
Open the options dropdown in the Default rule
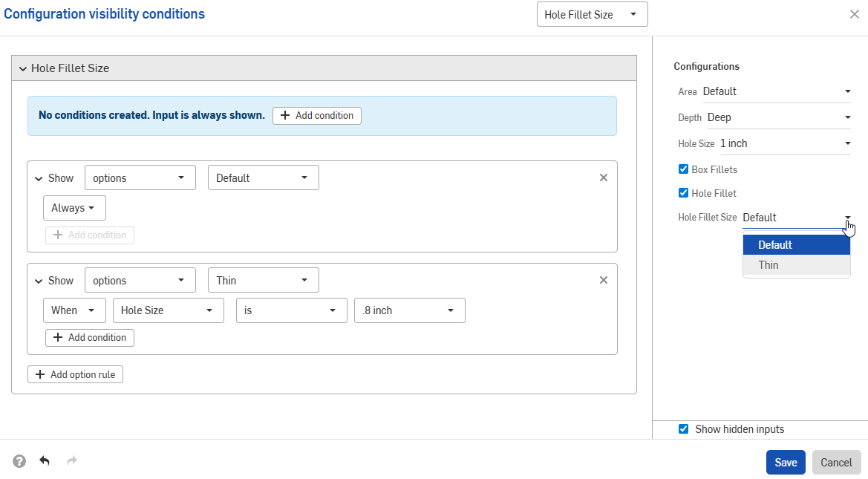tap(140, 177)
